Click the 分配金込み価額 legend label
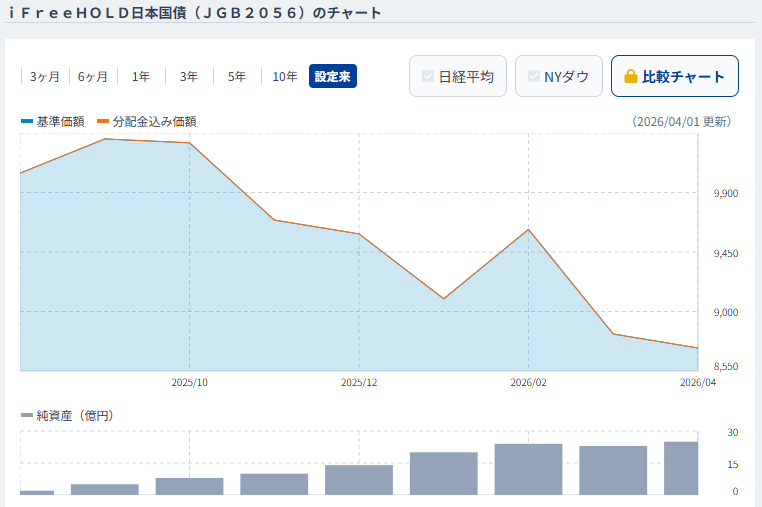This screenshot has height=507, width=762. pos(155,122)
